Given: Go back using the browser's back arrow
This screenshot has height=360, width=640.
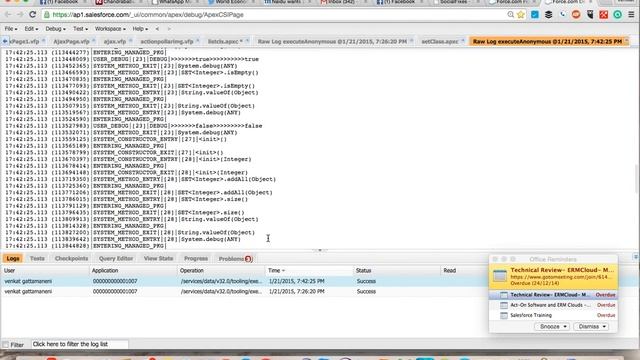Looking at the screenshot, I should (x=8, y=15).
